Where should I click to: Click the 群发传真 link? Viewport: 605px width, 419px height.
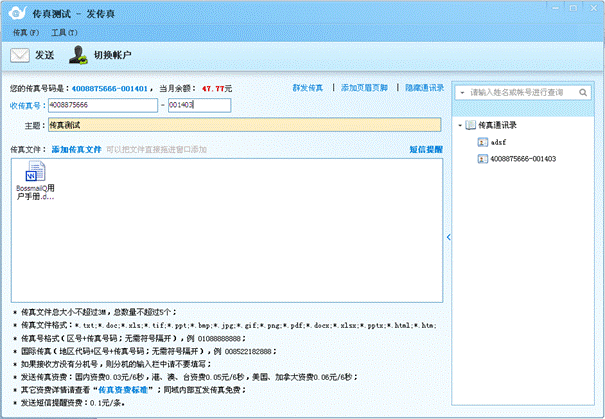pos(309,88)
